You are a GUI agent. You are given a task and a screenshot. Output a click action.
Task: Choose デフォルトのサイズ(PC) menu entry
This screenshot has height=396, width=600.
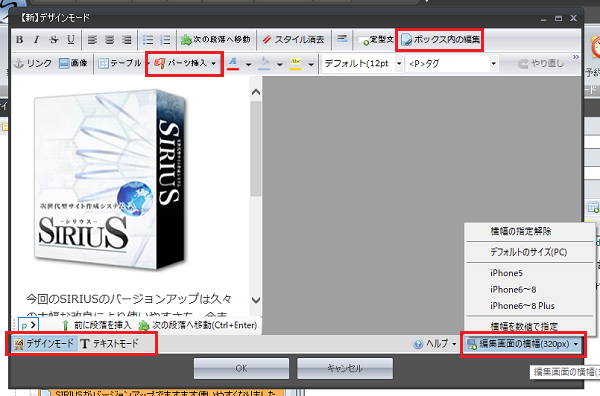[x=529, y=252]
